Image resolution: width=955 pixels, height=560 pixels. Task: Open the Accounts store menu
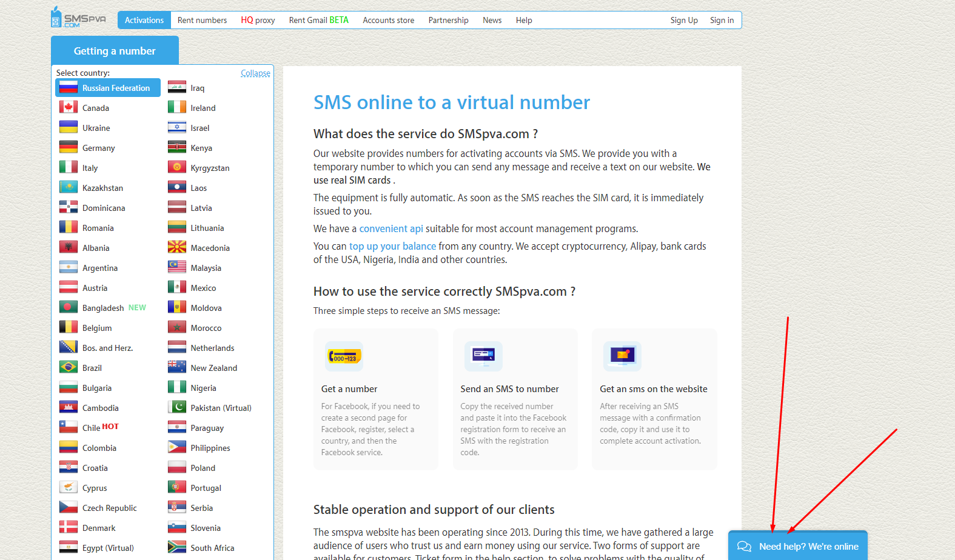coord(389,20)
